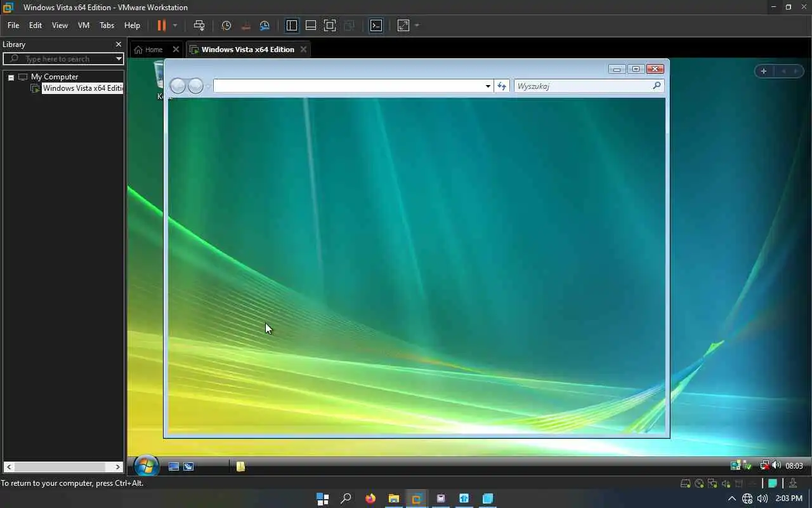This screenshot has height=508, width=812.
Task: Open the snapshot manager icon
Action: (x=265, y=25)
